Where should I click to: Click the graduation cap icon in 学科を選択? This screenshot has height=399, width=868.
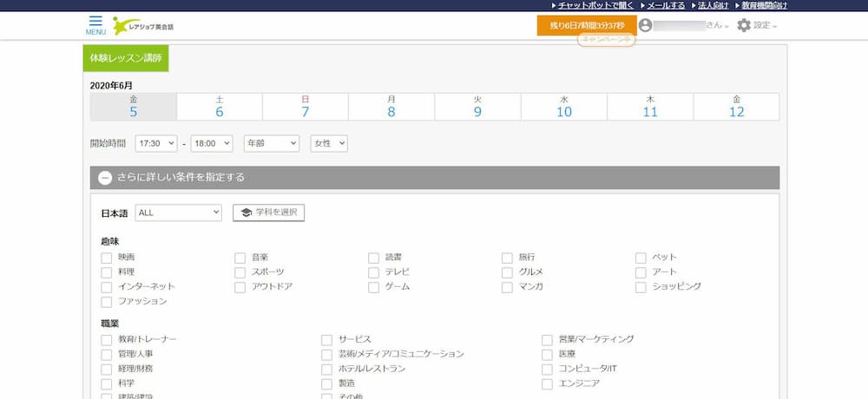click(247, 213)
